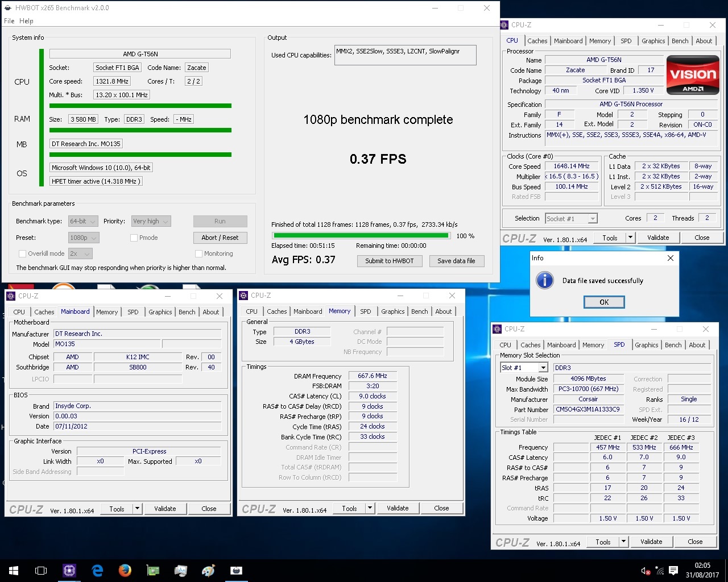Launch Firefox from the taskbar
This screenshot has height=582, width=728.
coord(125,570)
